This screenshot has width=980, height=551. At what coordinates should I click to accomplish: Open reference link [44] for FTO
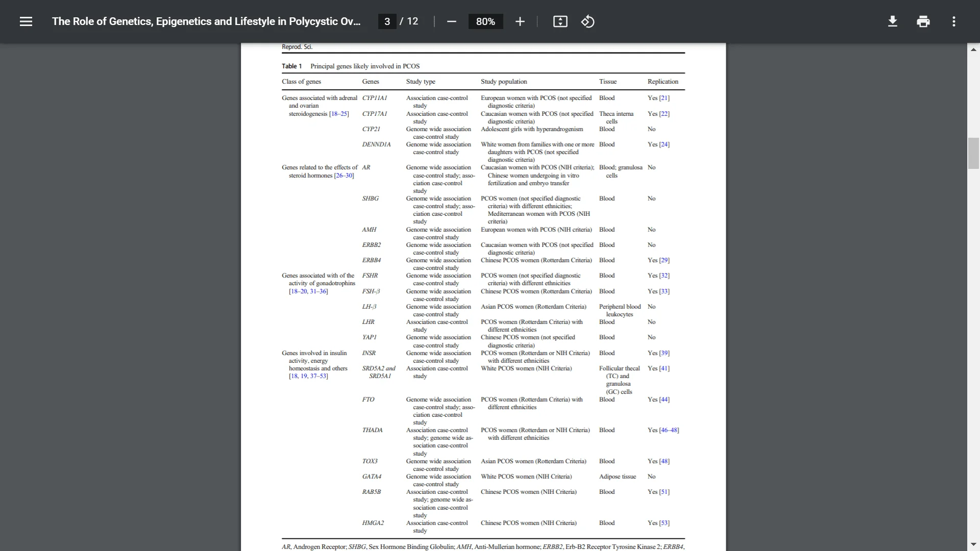click(664, 399)
